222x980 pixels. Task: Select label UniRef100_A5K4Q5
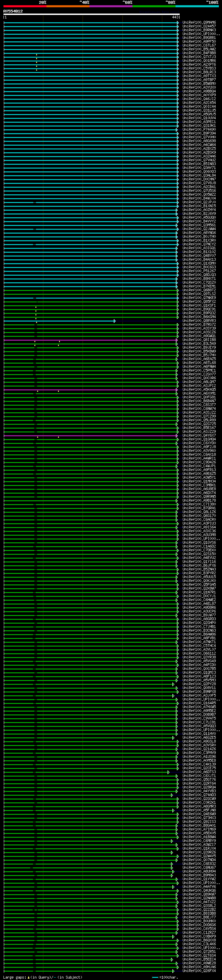199,389
